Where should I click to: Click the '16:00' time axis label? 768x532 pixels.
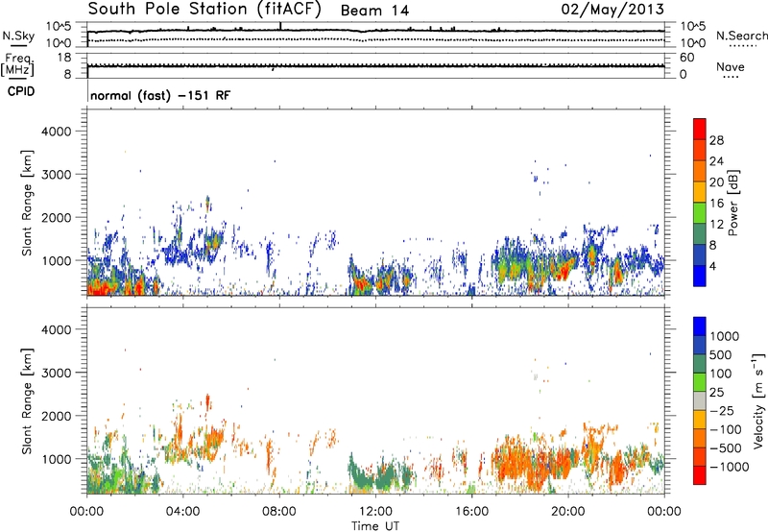click(471, 512)
